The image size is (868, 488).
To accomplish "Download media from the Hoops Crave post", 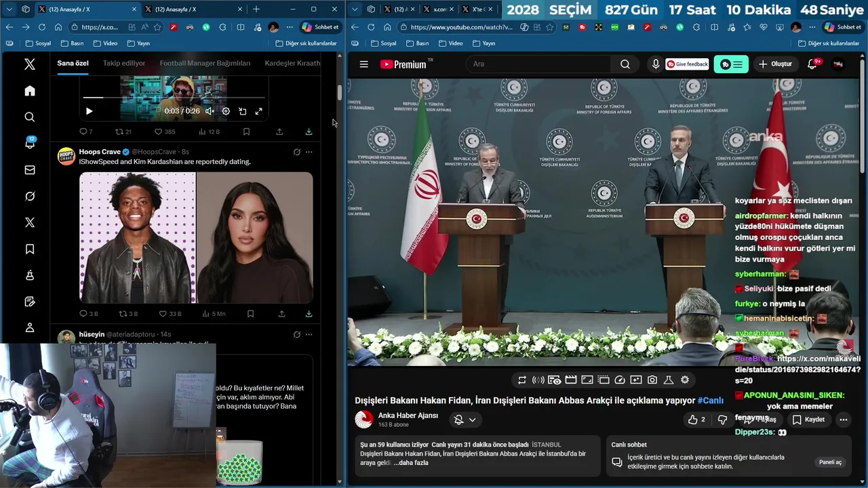I will click(309, 314).
